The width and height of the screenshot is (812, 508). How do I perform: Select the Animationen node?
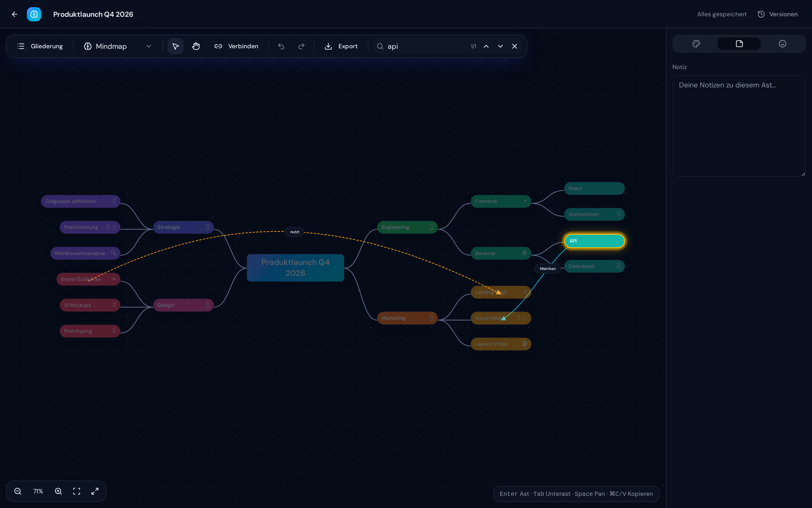[594, 214]
